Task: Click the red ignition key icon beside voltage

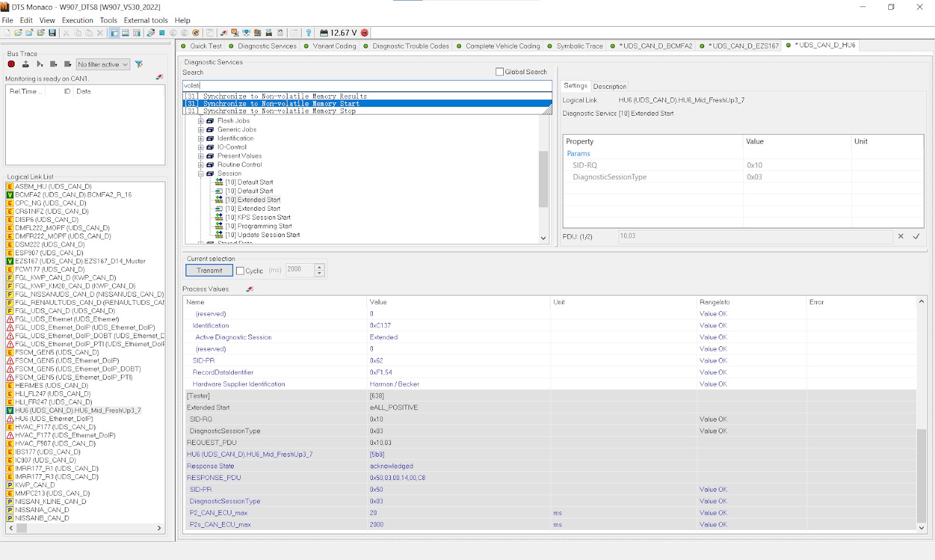Action: tap(365, 33)
